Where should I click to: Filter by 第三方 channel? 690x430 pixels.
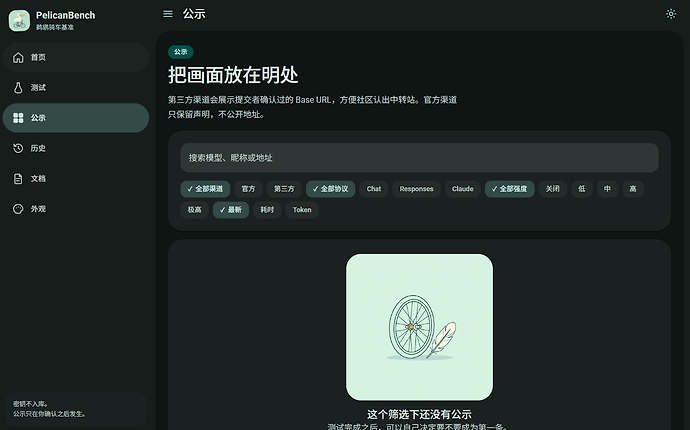(x=284, y=189)
